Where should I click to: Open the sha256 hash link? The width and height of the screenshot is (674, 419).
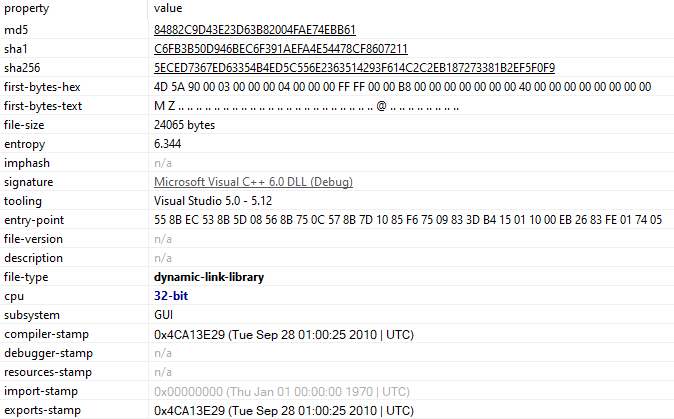coord(354,68)
